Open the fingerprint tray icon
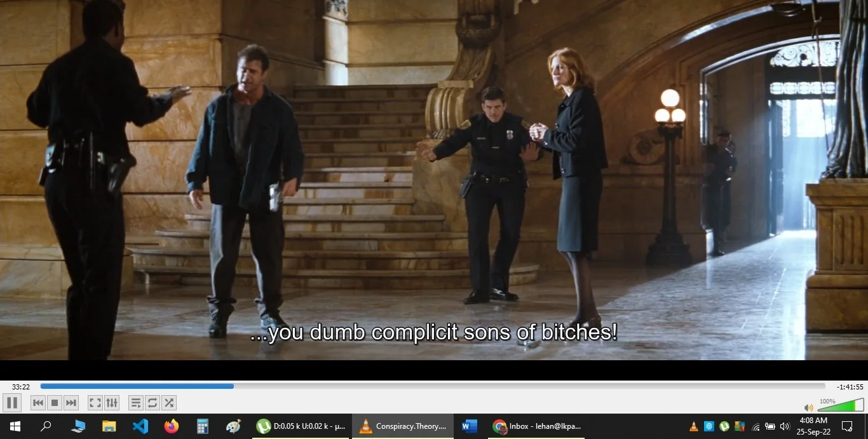868x439 pixels. pos(709,426)
